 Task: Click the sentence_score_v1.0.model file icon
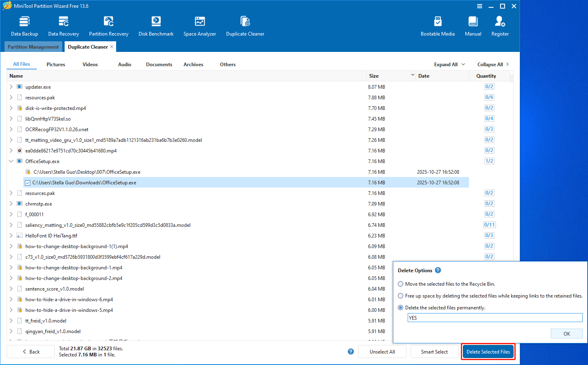pos(20,289)
